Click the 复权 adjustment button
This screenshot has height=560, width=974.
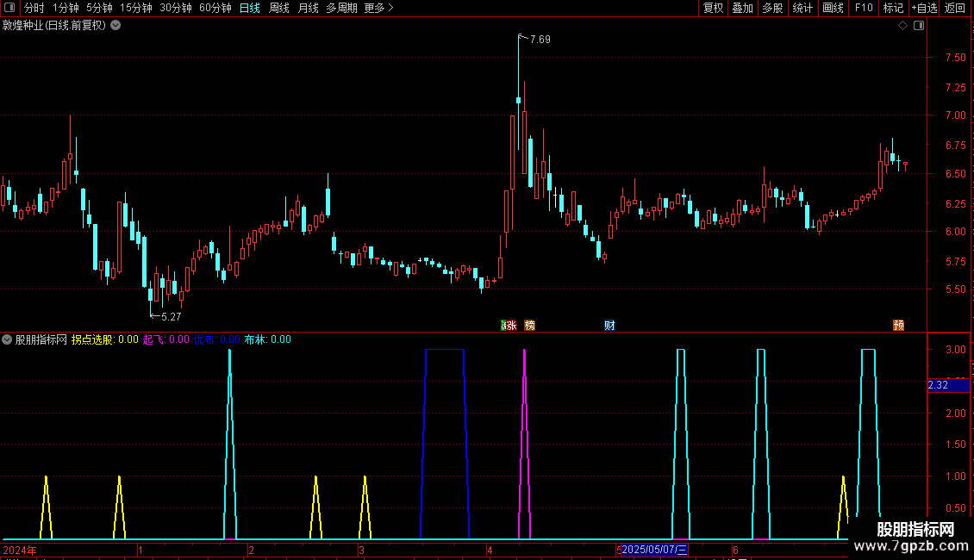click(x=713, y=8)
